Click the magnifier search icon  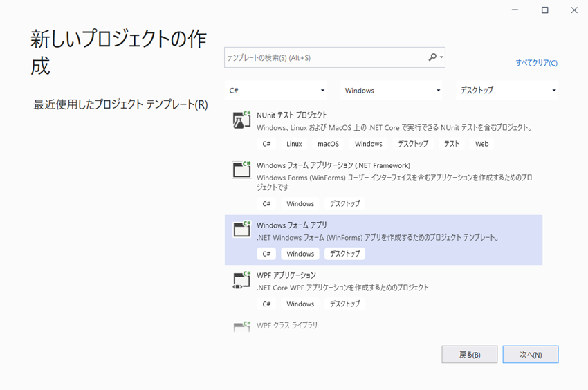(432, 57)
